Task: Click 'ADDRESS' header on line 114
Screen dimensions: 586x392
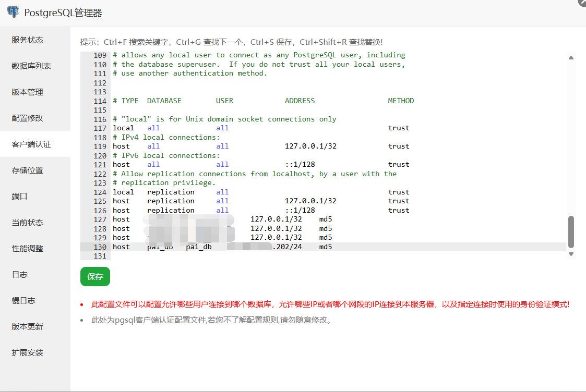Action: pos(300,101)
